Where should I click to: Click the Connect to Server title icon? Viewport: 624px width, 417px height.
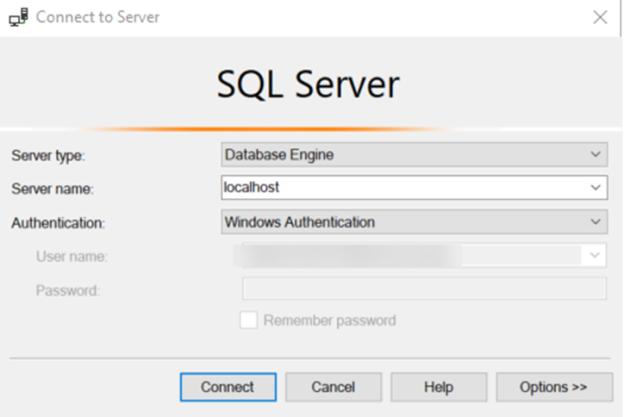18,17
